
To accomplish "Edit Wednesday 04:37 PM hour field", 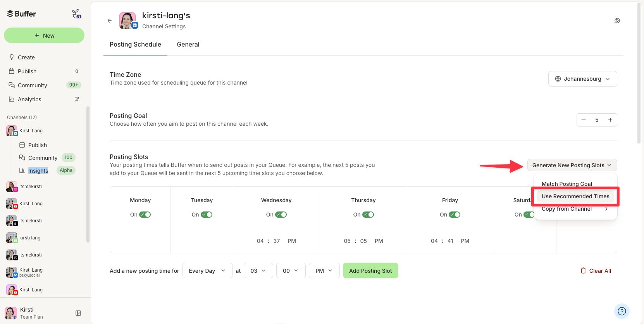I will point(260,241).
